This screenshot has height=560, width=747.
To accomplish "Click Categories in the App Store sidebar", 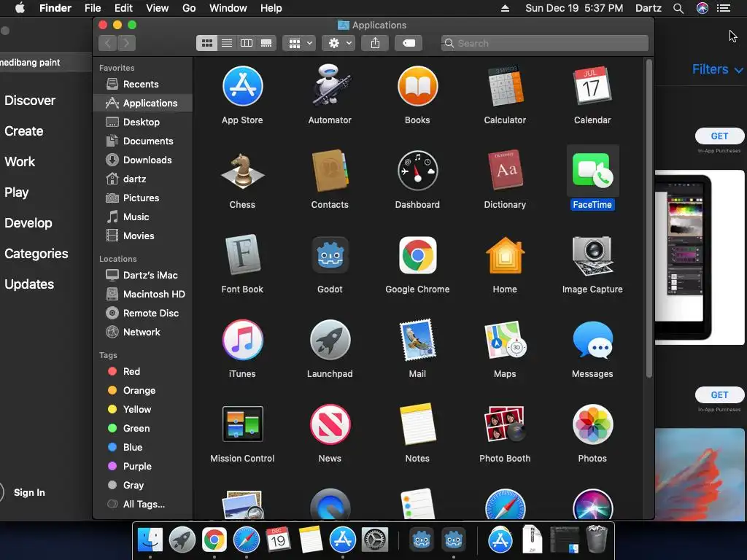I will point(36,254).
